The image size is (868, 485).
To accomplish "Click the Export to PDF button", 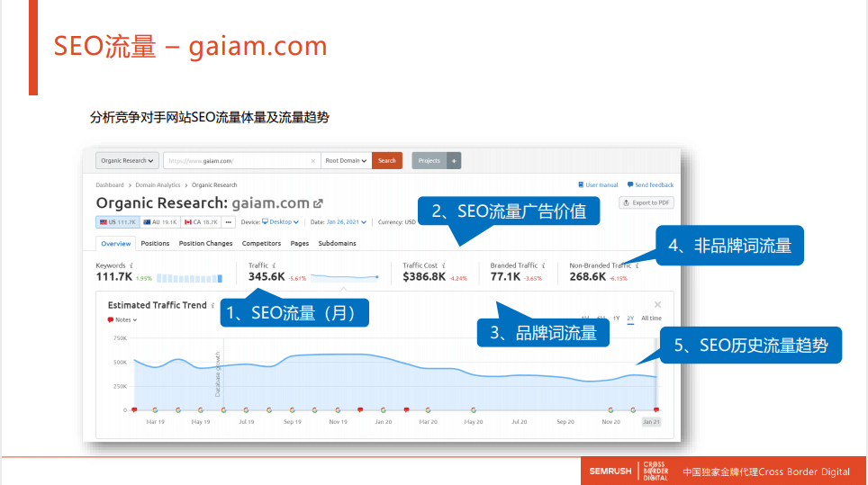I will 646,202.
